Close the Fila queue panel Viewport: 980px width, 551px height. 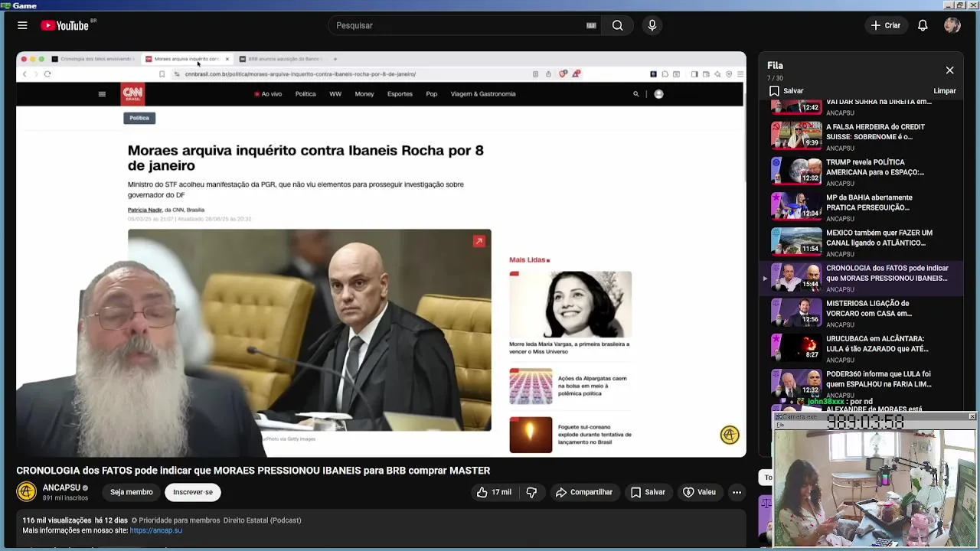click(949, 70)
